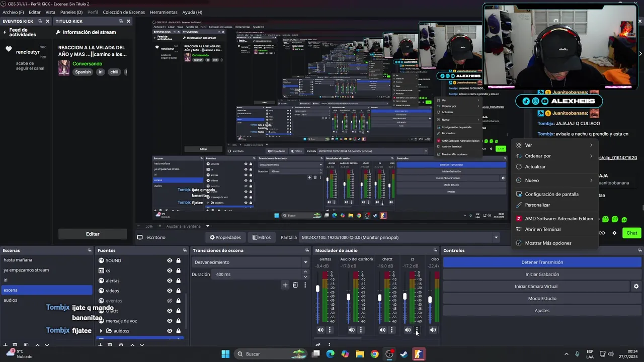
Task: Add a new scene transition
Action: [285, 285]
